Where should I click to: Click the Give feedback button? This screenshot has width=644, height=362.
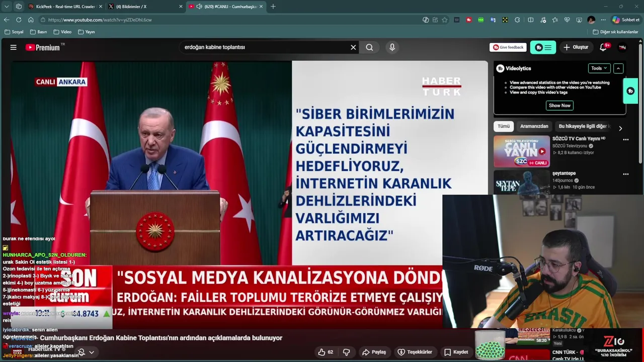pos(508,47)
